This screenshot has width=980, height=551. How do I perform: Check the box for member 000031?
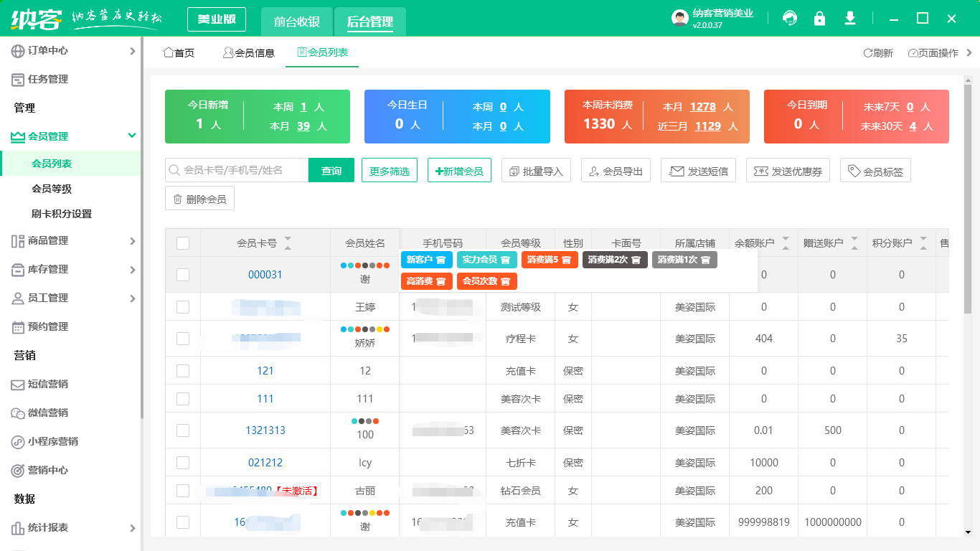[x=183, y=275]
